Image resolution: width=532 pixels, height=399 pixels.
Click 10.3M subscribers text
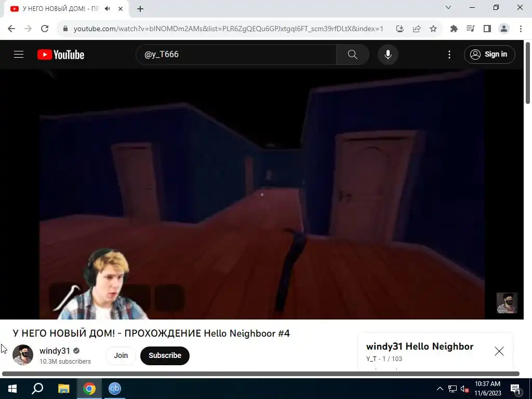point(65,362)
